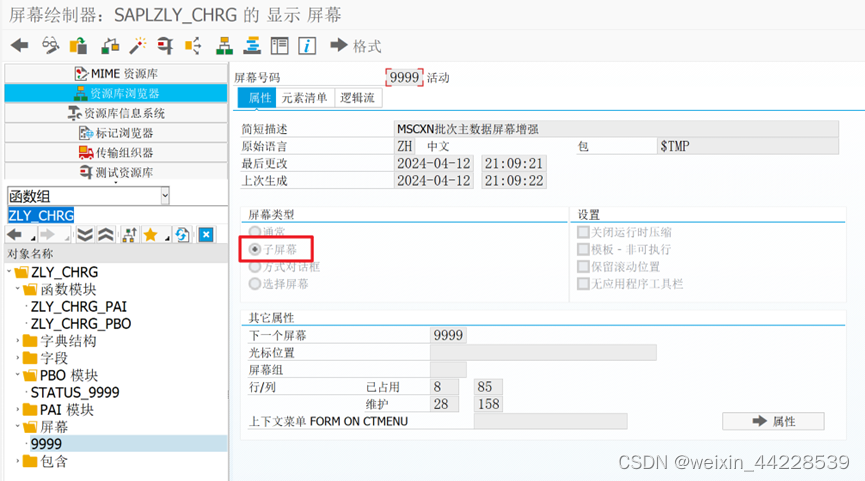Open the Where-Used List icon
Image resolution: width=865 pixels, height=481 pixels.
pyautogui.click(x=193, y=45)
